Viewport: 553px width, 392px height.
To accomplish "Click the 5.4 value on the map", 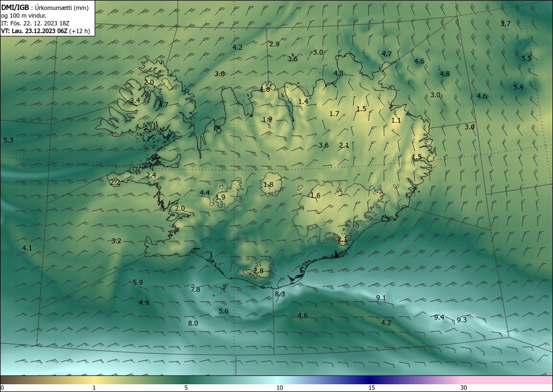I will click(x=519, y=87).
